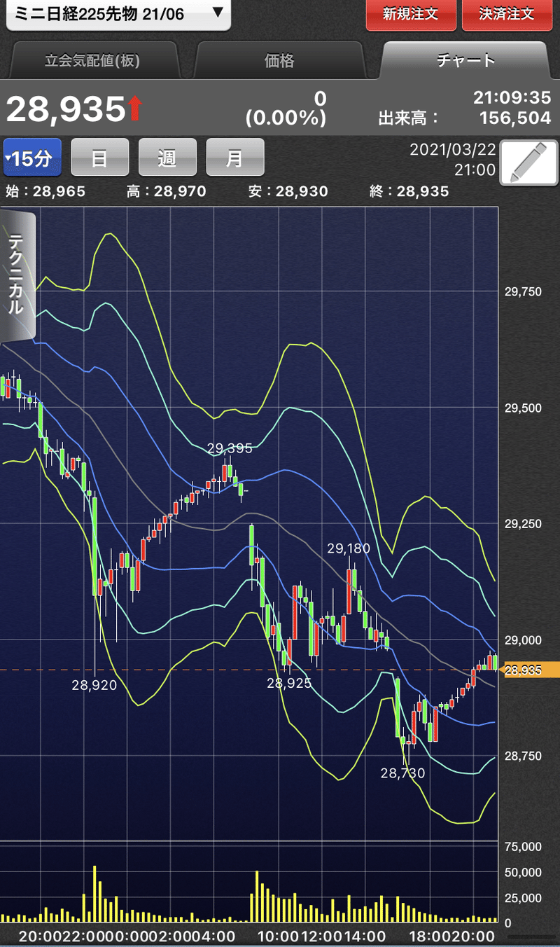Open the ミニ日経225先物 21/06 contract dropdown
Screen dimensions: 560x947
point(118,14)
